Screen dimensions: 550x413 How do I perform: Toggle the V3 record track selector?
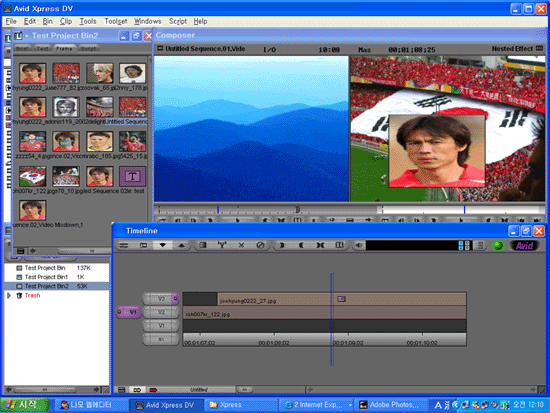[x=161, y=299]
